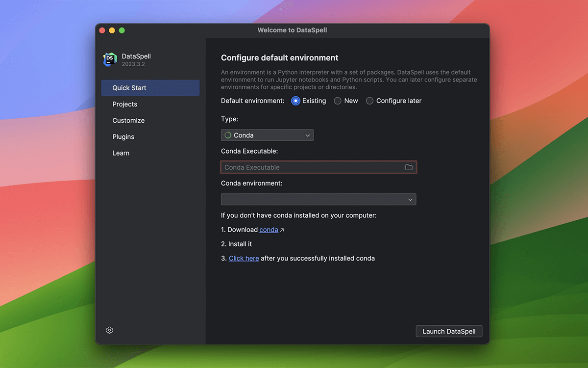The height and width of the screenshot is (368, 588).
Task: Click the 'Welcome to DataSpell' title bar text
Action: pyautogui.click(x=292, y=30)
